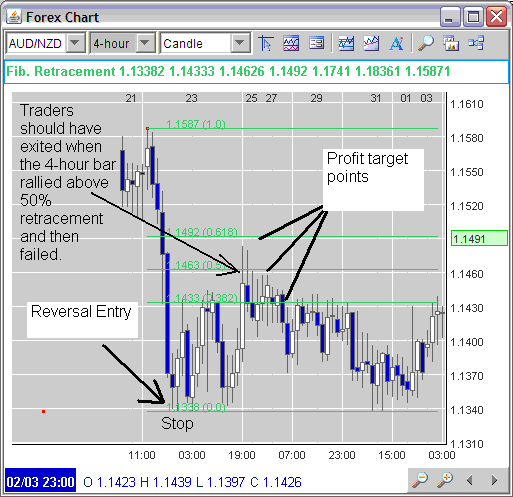Click the 1.1587 (1.0) Fibonacci level line
The height and width of the screenshot is (497, 513).
(x=293, y=128)
